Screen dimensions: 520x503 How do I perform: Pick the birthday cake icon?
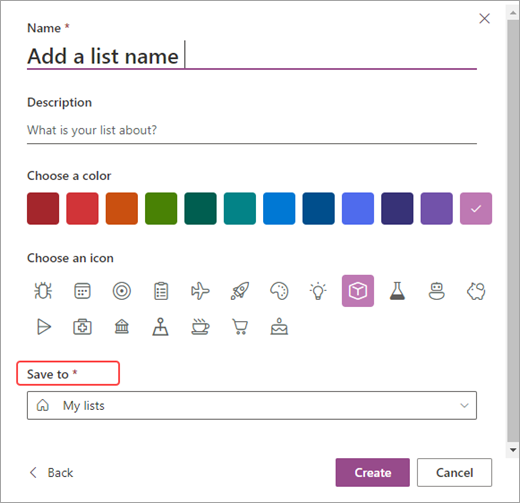coord(279,327)
